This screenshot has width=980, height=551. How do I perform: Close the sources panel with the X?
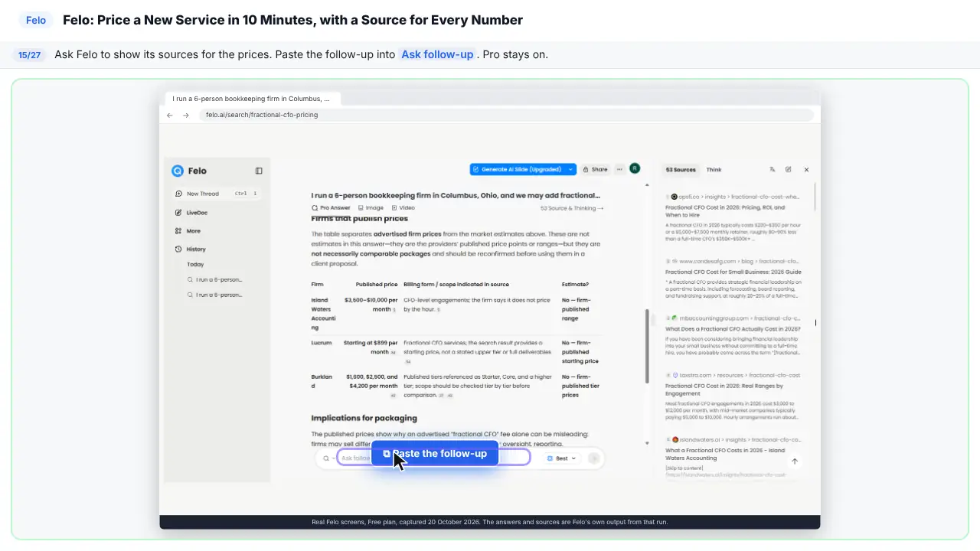806,170
